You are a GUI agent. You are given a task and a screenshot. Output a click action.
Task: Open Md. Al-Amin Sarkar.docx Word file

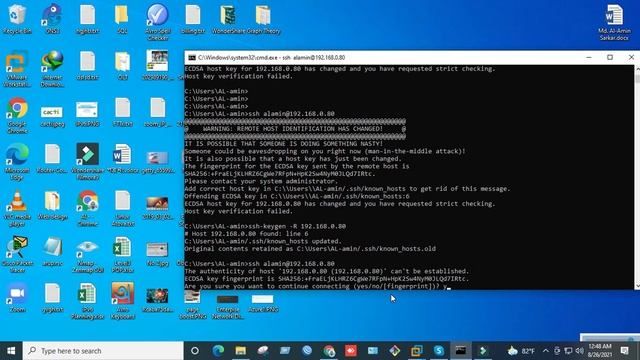click(614, 22)
